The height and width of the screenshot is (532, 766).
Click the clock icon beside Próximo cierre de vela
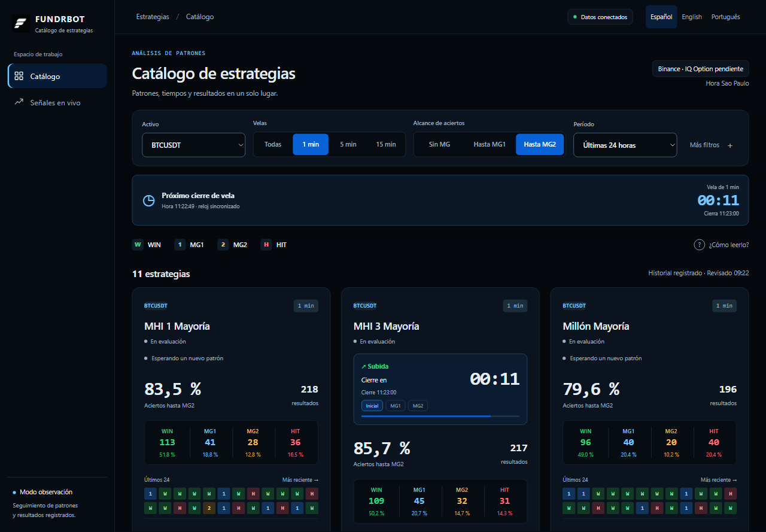[148, 200]
